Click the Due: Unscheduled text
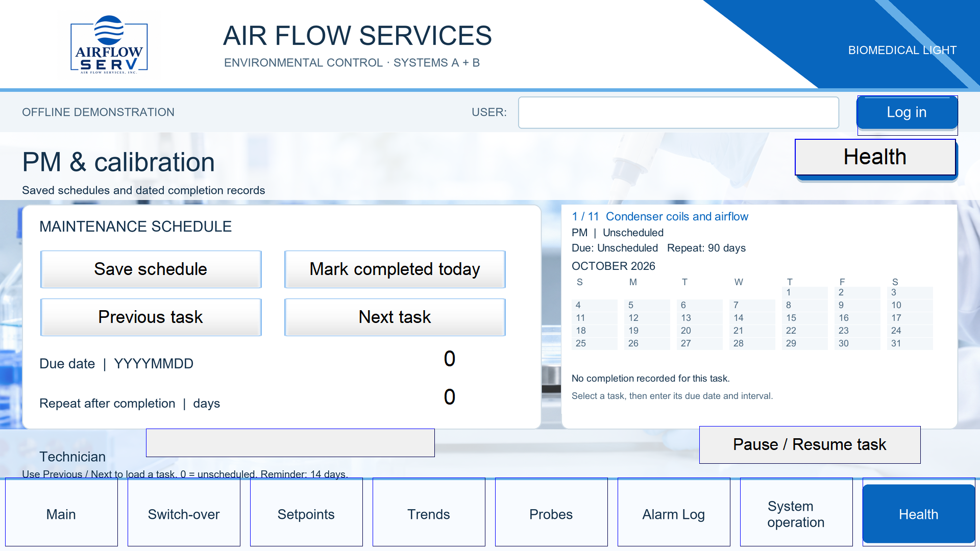This screenshot has height=551, width=980. pyautogui.click(x=615, y=248)
